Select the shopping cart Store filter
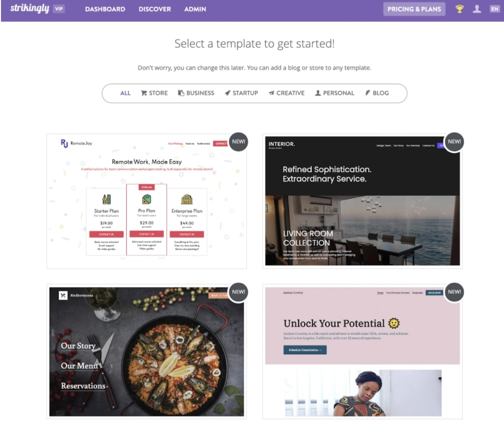 154,93
